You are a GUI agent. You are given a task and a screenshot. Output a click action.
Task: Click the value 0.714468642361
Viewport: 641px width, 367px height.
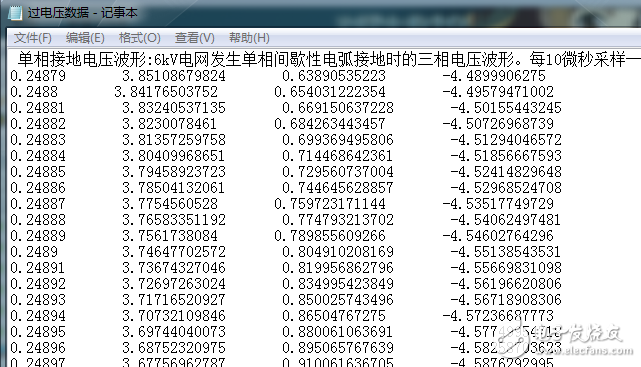[338, 156]
